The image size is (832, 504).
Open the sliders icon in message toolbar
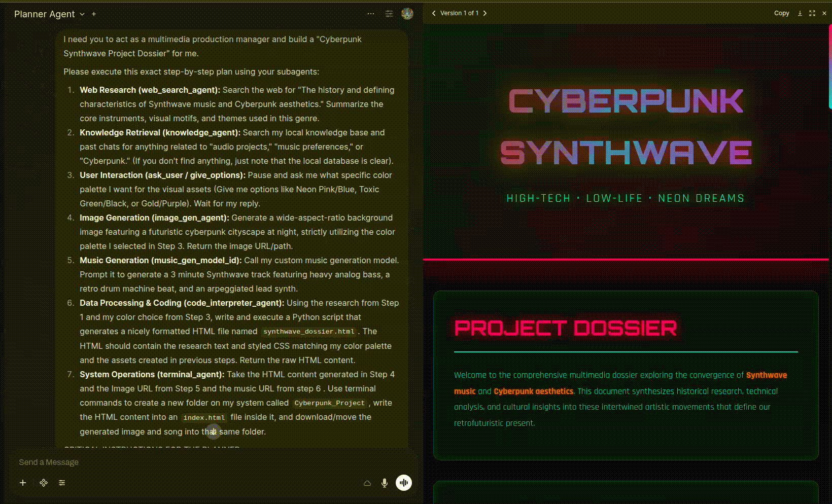pyautogui.click(x=62, y=483)
